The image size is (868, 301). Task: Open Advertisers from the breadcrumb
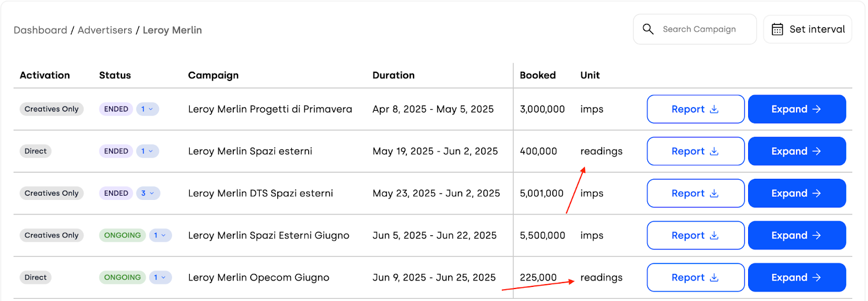(105, 30)
